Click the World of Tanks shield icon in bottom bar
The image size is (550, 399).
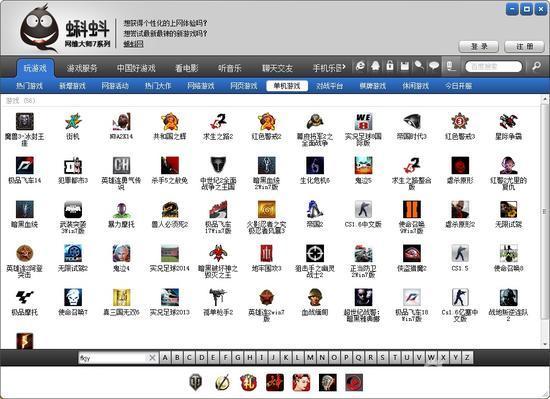click(x=196, y=382)
